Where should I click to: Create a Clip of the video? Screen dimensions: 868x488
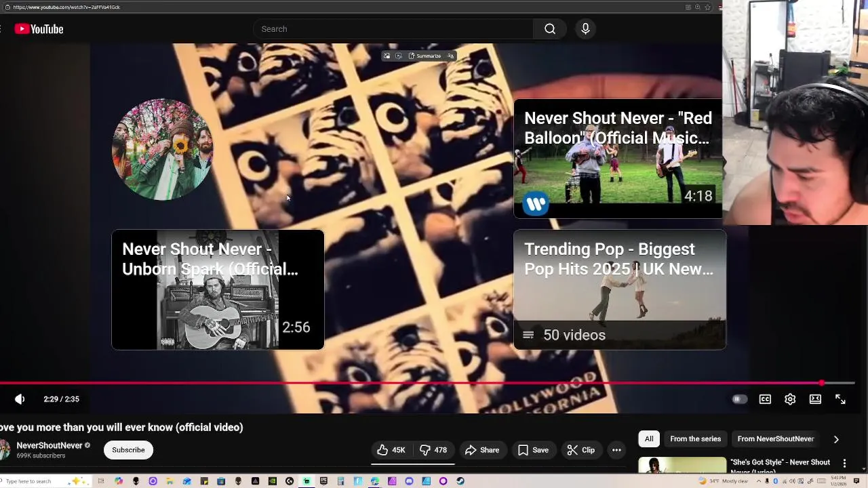(x=581, y=450)
